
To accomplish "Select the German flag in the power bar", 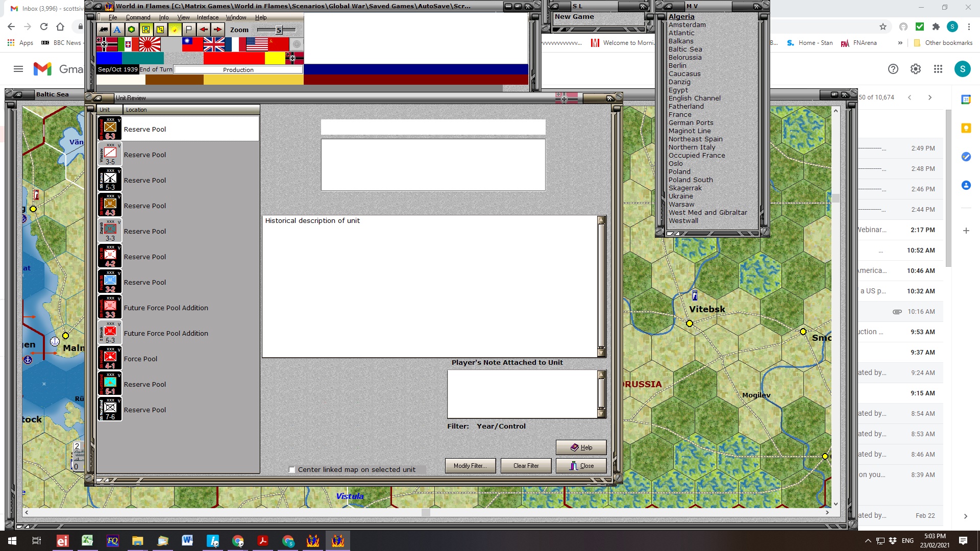I will 106,44.
